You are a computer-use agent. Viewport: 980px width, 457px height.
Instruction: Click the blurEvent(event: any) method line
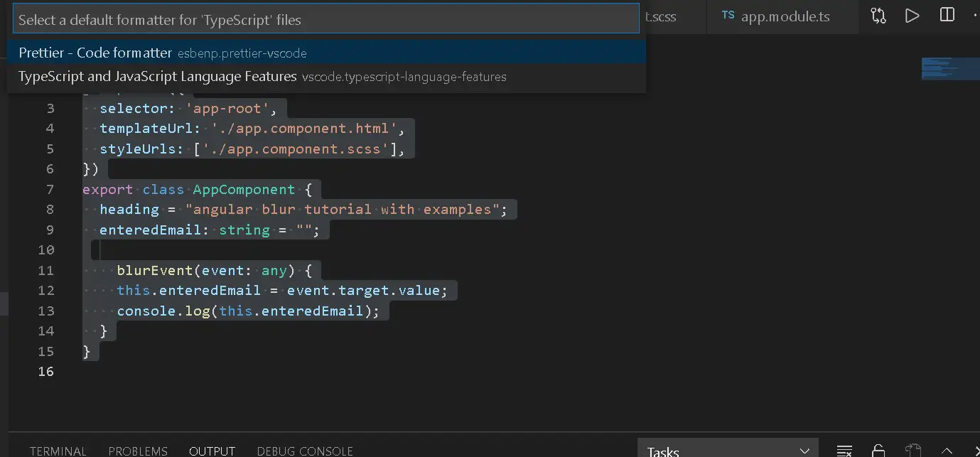[214, 270]
